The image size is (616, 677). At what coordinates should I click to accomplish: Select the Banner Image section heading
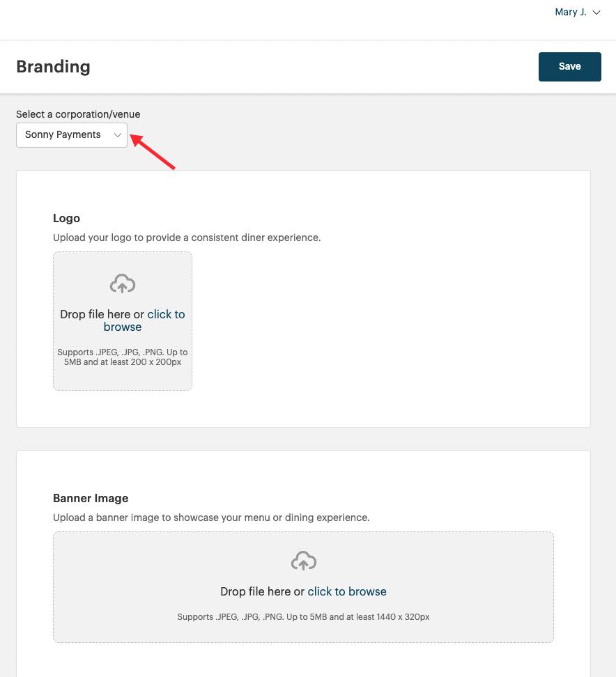91,499
